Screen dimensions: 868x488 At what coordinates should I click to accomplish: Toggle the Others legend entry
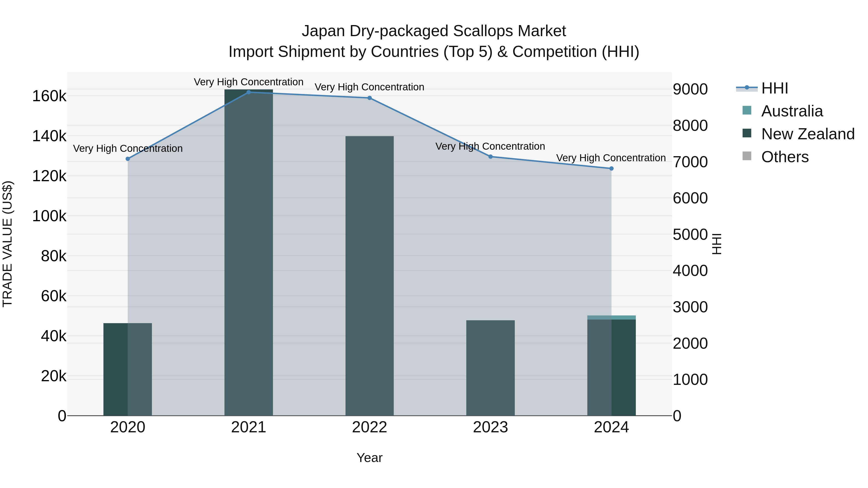(x=775, y=157)
